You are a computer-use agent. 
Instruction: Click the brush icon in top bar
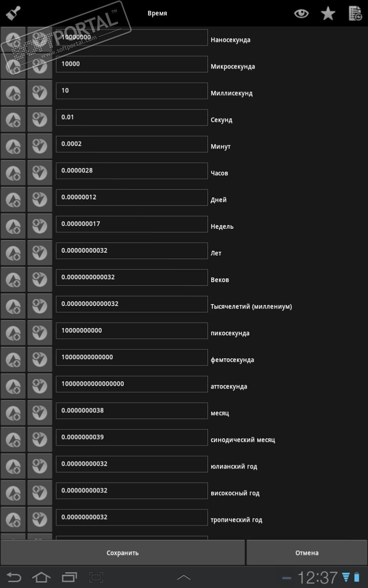[x=13, y=13]
